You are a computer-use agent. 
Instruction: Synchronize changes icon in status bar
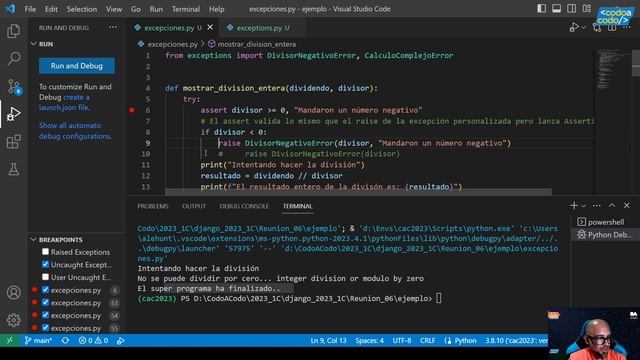[x=65, y=340]
